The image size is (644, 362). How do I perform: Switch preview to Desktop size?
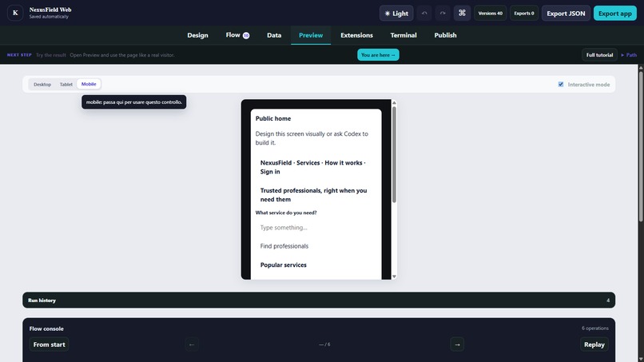point(42,84)
